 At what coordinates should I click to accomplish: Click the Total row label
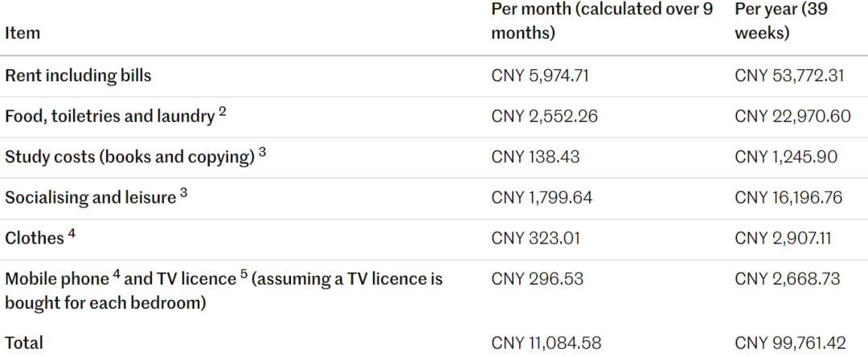tap(24, 343)
